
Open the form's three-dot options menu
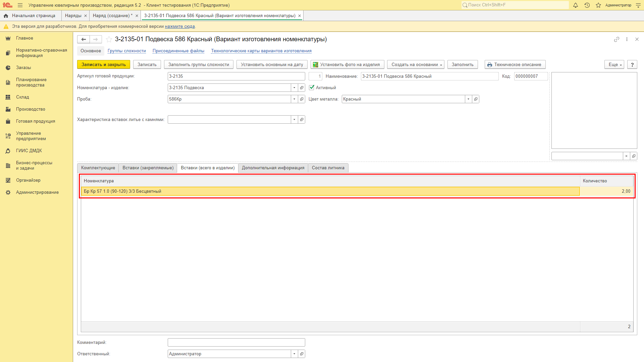627,39
